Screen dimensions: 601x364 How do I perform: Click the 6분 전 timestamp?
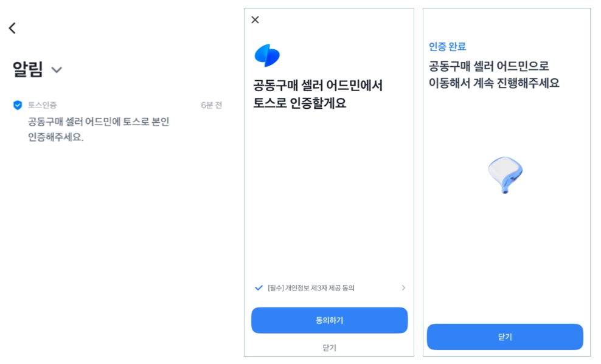(x=211, y=105)
